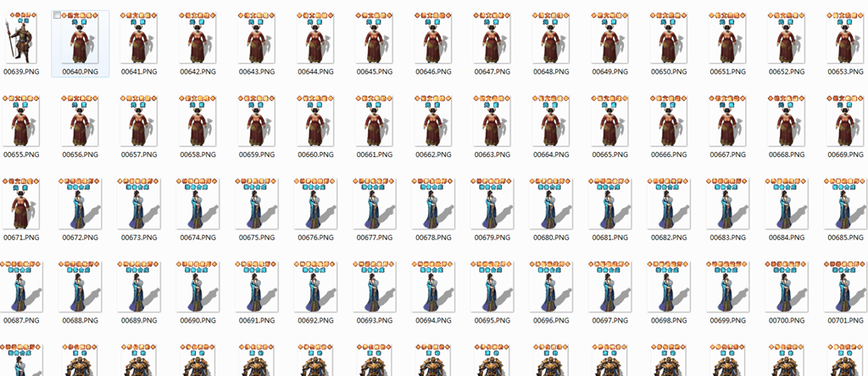Tick the checkbox on 00640.PNG
Image resolution: width=868 pixels, height=376 pixels.
tap(57, 16)
